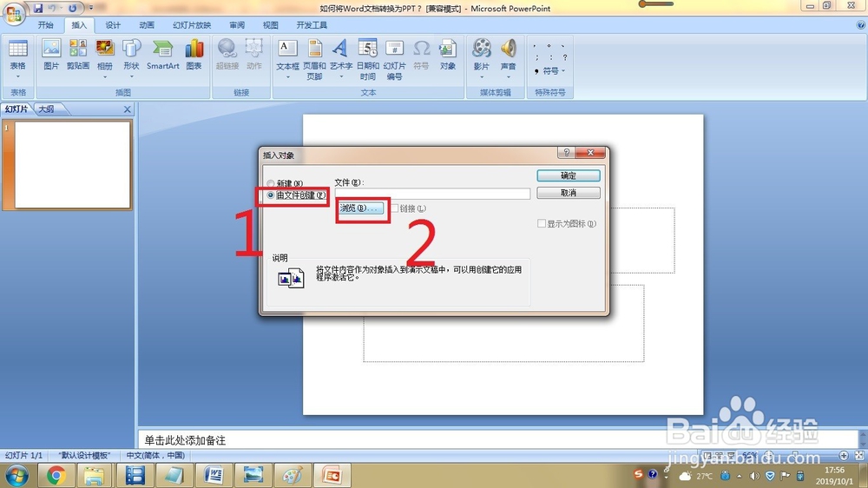Click the movie (影片) icon
This screenshot has width=868, height=488.
[482, 49]
